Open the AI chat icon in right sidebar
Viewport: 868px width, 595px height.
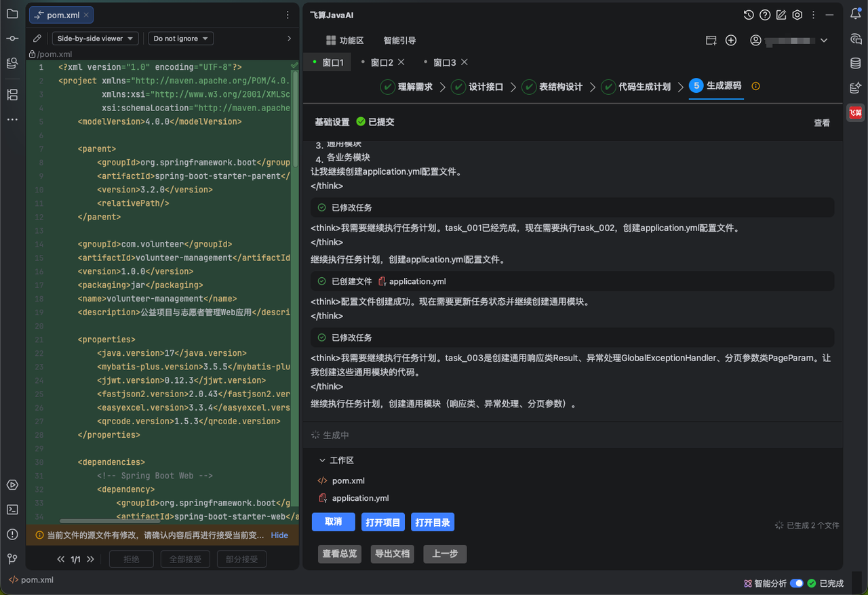(x=855, y=39)
